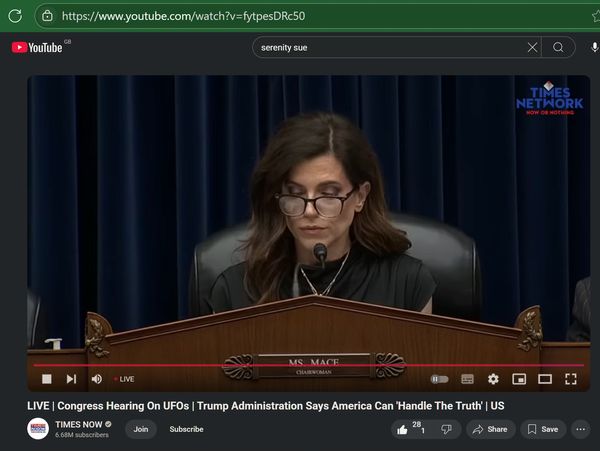The height and width of the screenshot is (451, 600).
Task: Click the magnifier search button
Action: pyautogui.click(x=559, y=47)
